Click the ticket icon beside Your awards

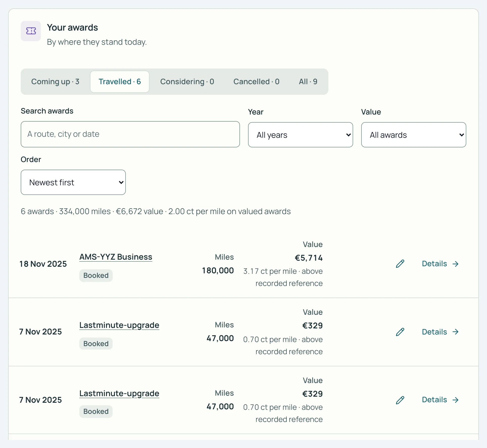(x=31, y=31)
